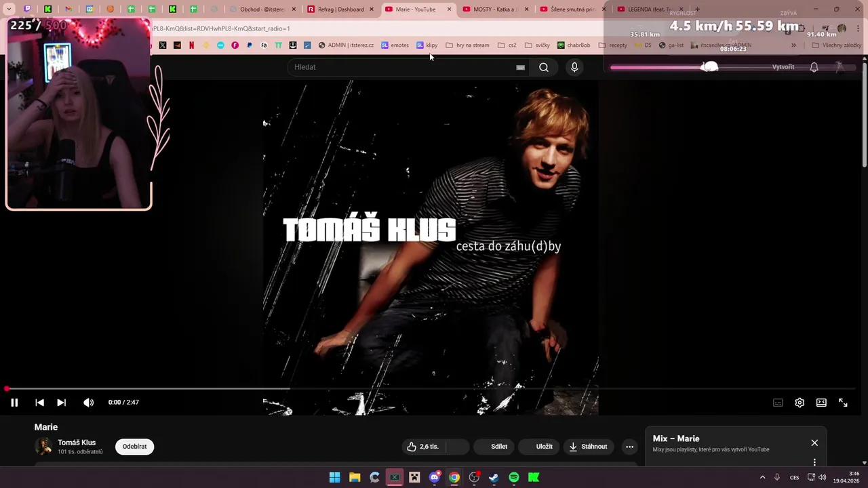
Task: Subscribe with the 'Odebírat' button
Action: click(x=134, y=447)
